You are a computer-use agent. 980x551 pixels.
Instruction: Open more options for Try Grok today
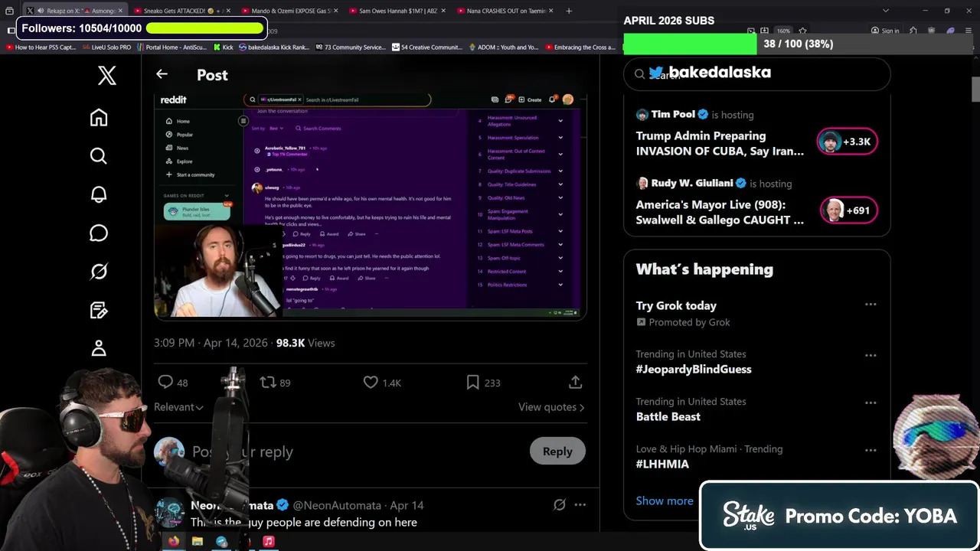coord(871,305)
